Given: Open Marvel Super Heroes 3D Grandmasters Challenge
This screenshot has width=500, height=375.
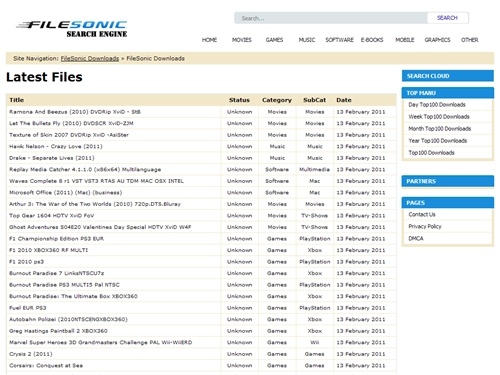Looking at the screenshot, I should click(x=101, y=342).
